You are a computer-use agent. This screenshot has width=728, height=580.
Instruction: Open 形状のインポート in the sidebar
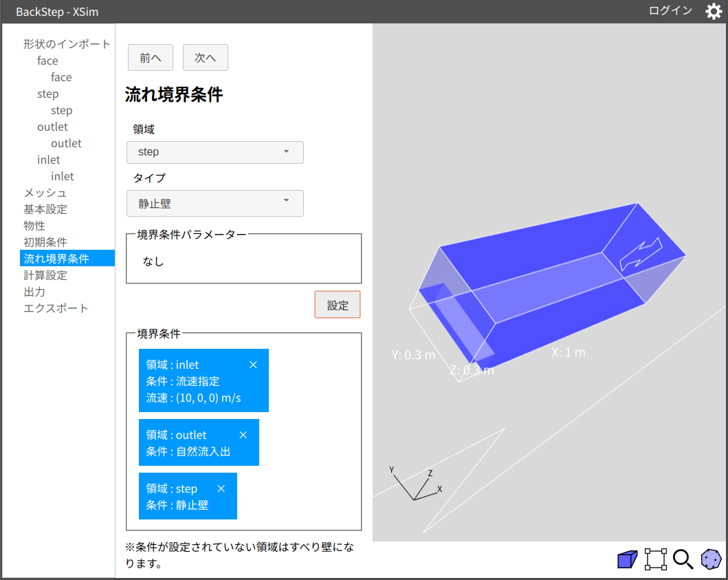point(67,44)
